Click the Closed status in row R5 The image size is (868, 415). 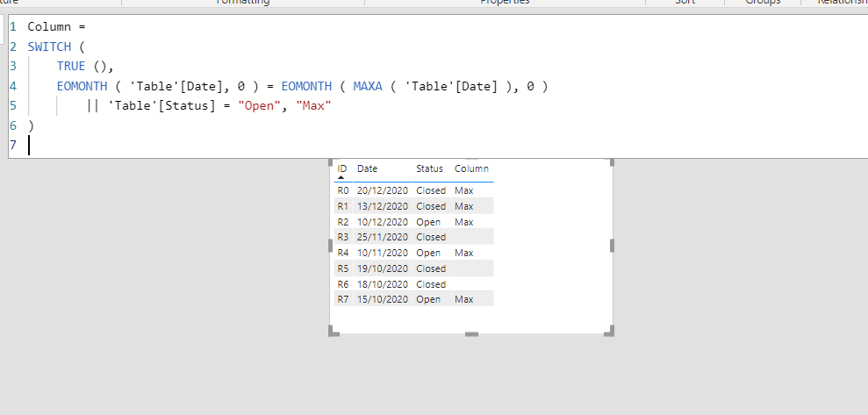click(431, 268)
